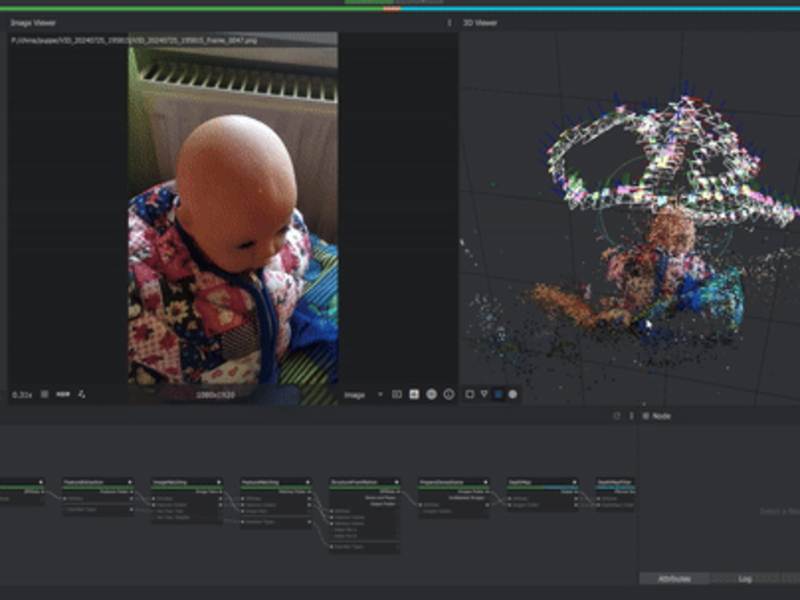Image resolution: width=800 pixels, height=600 pixels.
Task: Select the DepthMapFilter node at the right edge
Action: (615, 494)
